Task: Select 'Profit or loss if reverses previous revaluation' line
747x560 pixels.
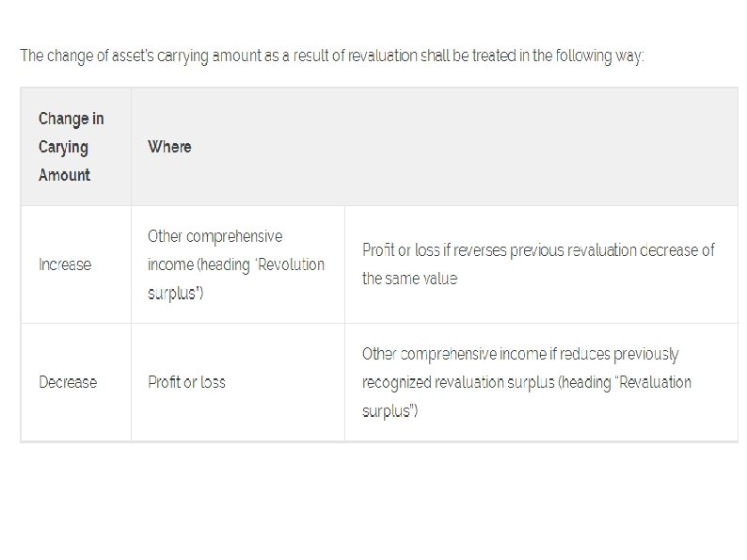Action: [x=538, y=250]
